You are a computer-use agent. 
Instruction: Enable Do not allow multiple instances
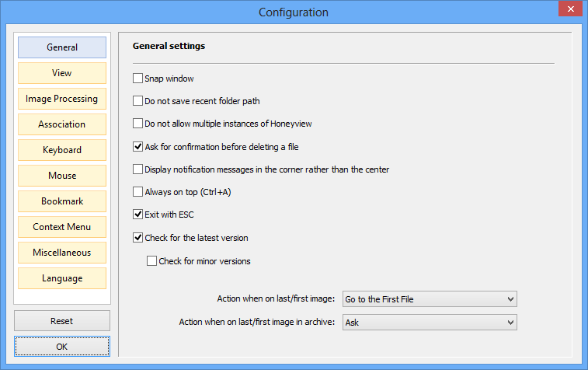137,123
